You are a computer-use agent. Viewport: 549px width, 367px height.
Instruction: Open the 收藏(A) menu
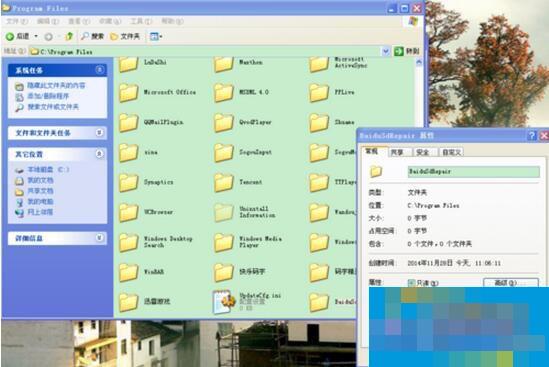click(110, 21)
